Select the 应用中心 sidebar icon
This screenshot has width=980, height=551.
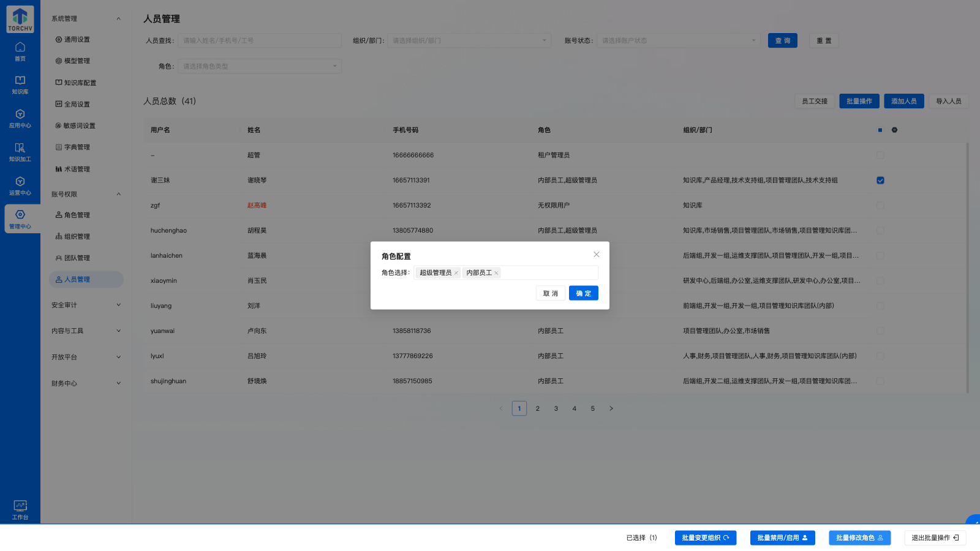pyautogui.click(x=20, y=119)
